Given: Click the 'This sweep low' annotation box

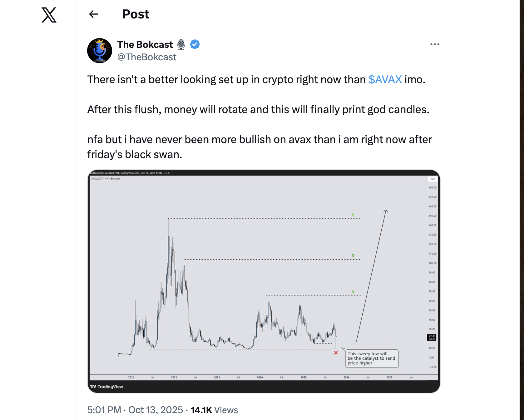Looking at the screenshot, I should (371, 358).
